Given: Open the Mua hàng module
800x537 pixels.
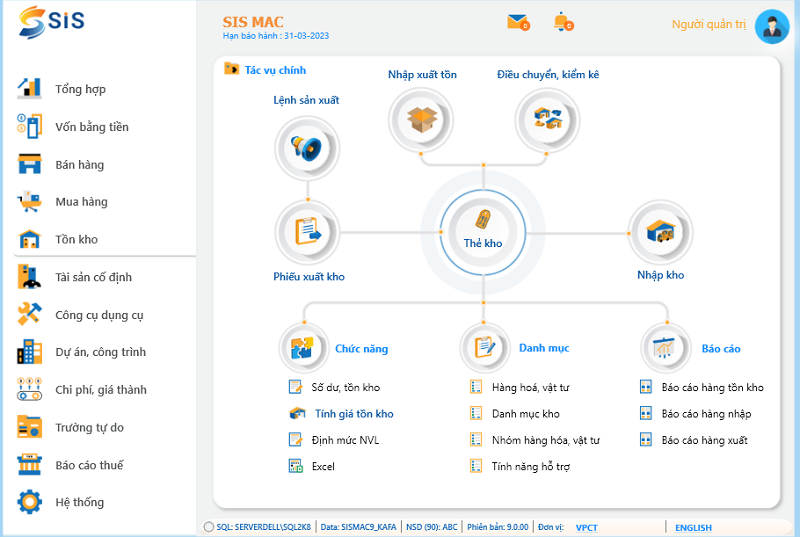Looking at the screenshot, I should (82, 202).
